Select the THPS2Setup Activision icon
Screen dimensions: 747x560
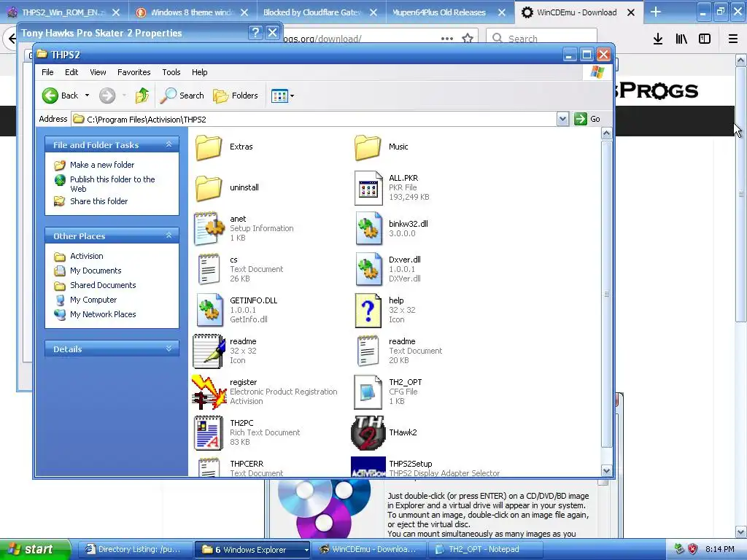point(368,467)
